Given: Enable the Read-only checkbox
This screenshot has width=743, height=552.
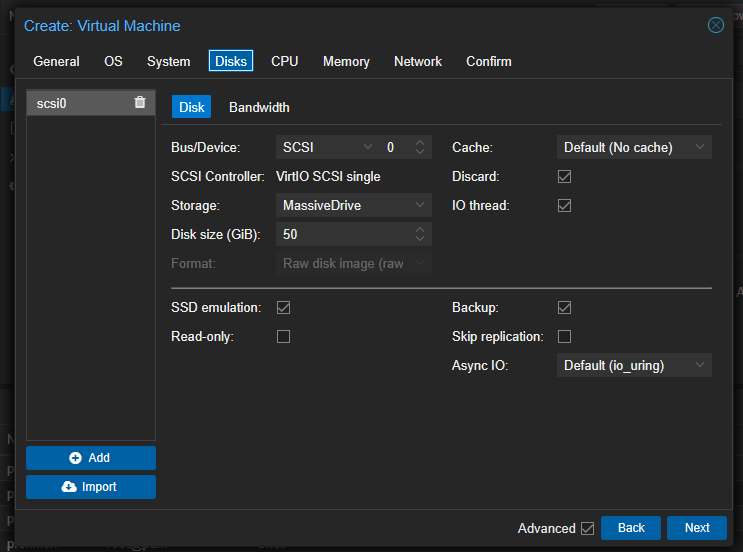Looking at the screenshot, I should pyautogui.click(x=283, y=336).
